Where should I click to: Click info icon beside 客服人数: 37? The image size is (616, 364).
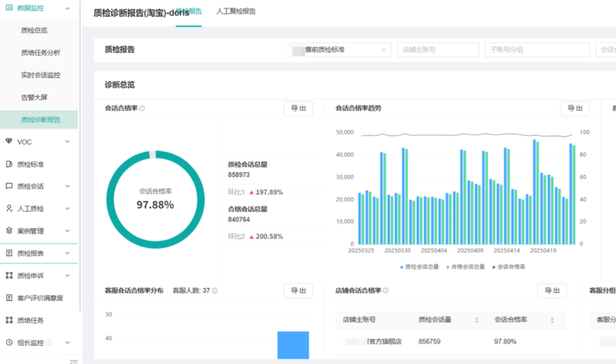pyautogui.click(x=215, y=291)
